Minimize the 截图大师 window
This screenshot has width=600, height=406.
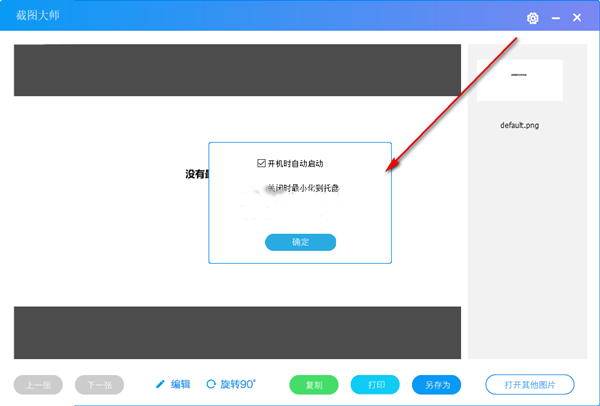(x=555, y=18)
